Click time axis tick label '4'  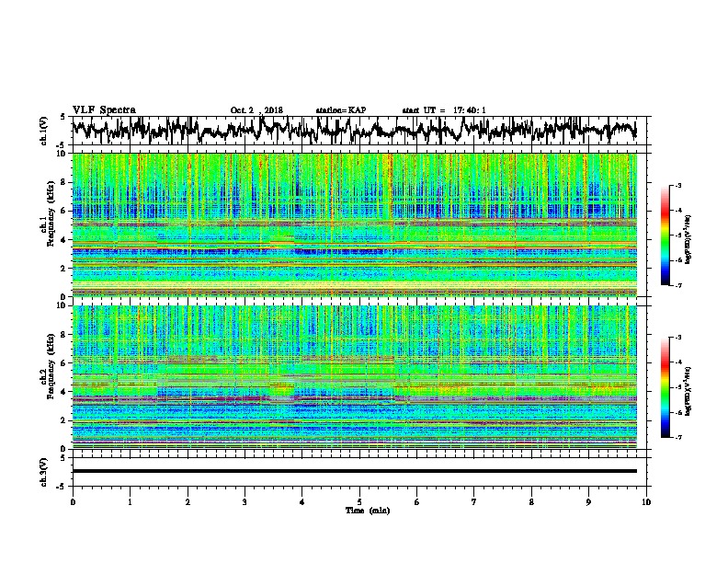[302, 502]
